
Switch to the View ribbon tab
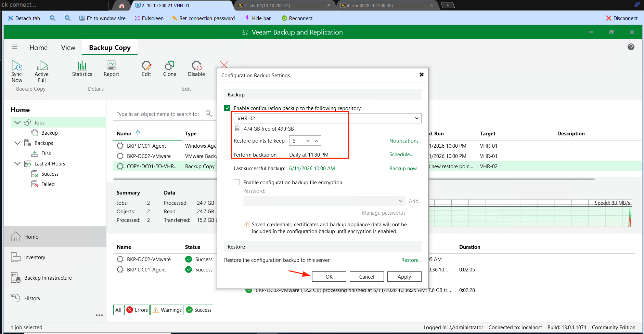point(68,48)
